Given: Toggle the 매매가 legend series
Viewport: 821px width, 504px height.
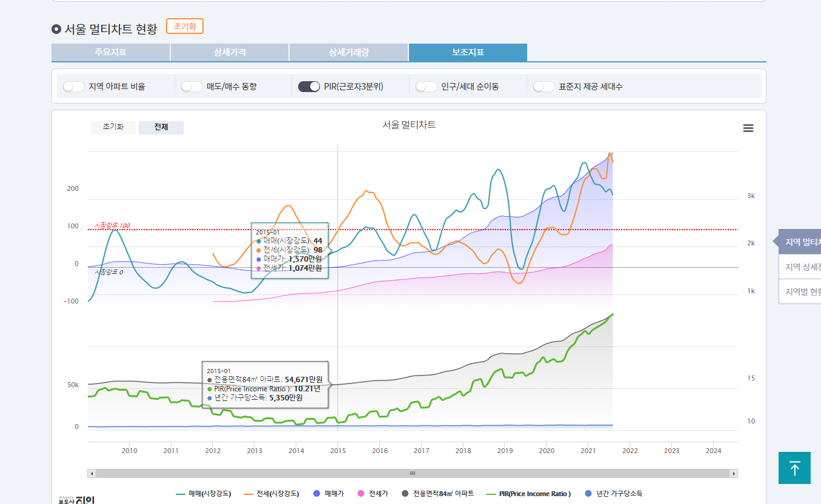Looking at the screenshot, I should coord(328,494).
